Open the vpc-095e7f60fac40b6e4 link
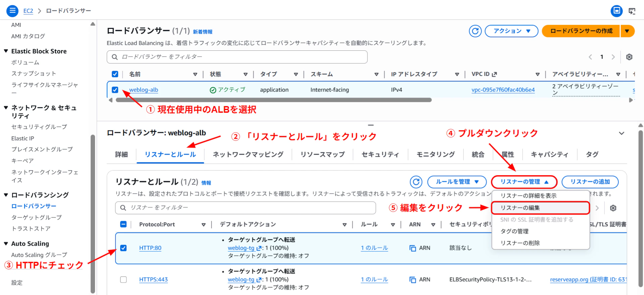This screenshot has width=644, height=295. click(503, 90)
